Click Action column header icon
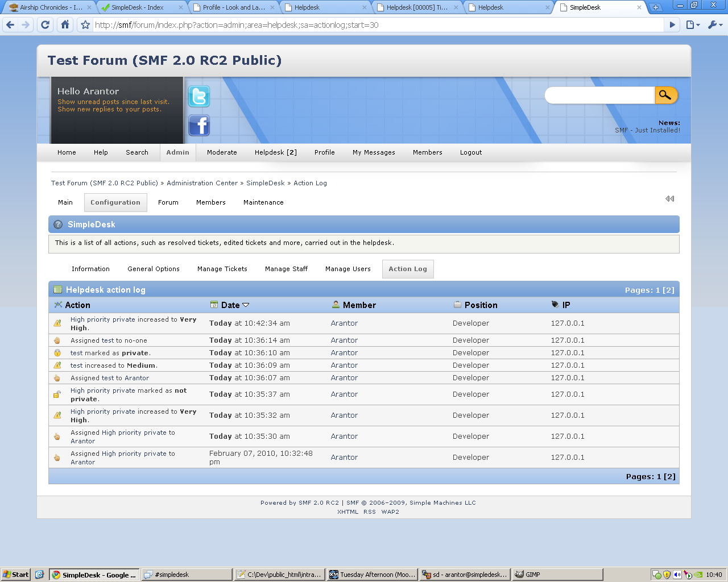This screenshot has width=728, height=582. (x=58, y=305)
